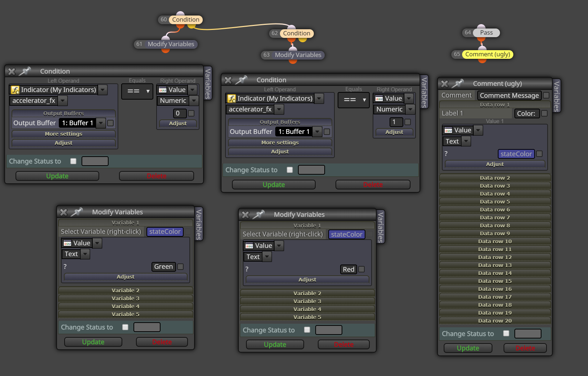Open == operator dropdown in left Condition panel
Viewport: 588px width, 376px height.
pyautogui.click(x=137, y=91)
